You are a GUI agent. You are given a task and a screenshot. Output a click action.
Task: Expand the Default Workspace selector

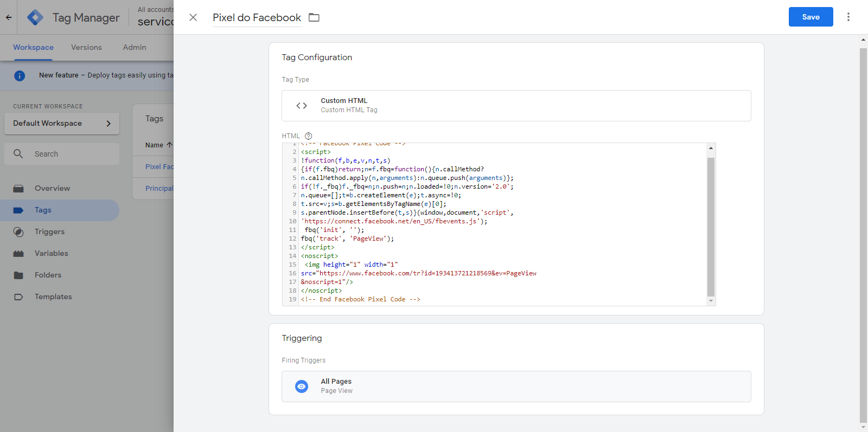click(x=62, y=124)
